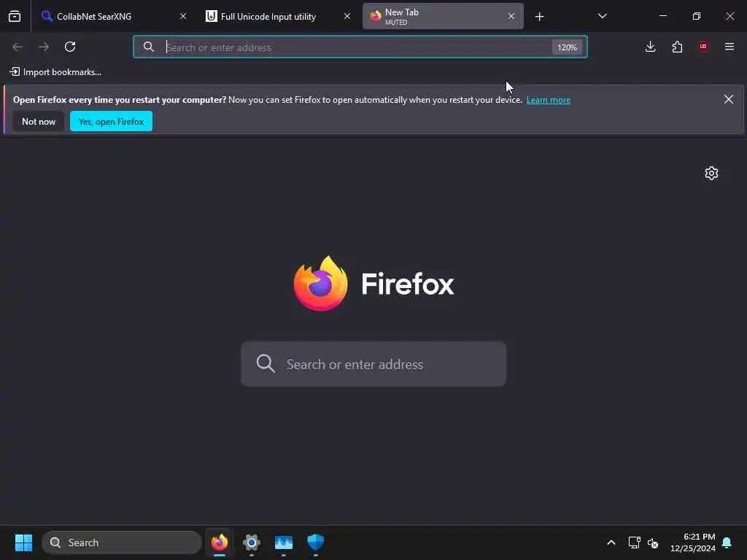Screen dimensions: 747x560
Task: Close the New Tab tab
Action: (x=511, y=16)
